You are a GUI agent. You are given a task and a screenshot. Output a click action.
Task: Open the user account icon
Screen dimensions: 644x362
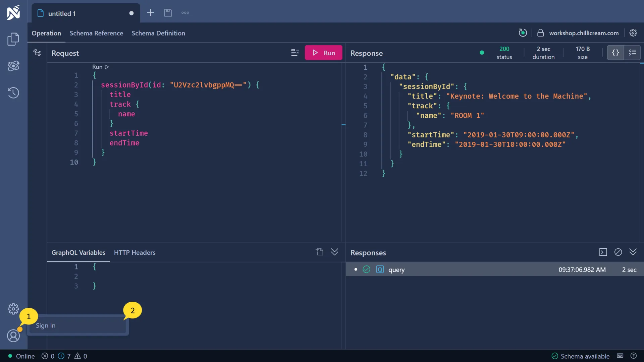13,336
